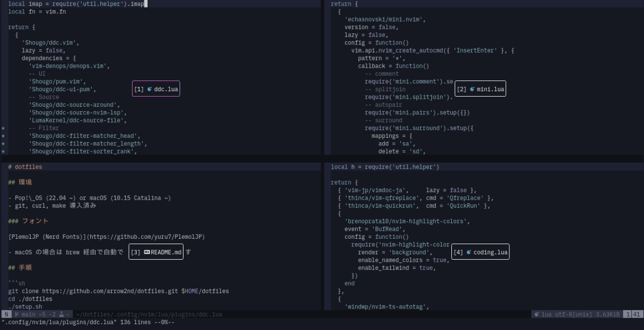Pick window [2] mini.lua label
This screenshot has width=644, height=330.
480,89
